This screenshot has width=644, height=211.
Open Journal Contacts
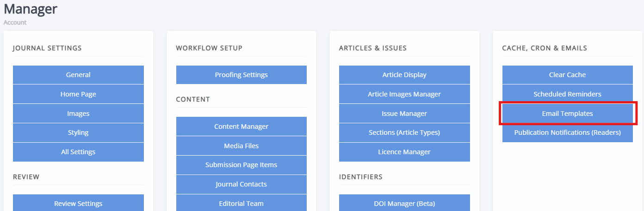point(241,184)
